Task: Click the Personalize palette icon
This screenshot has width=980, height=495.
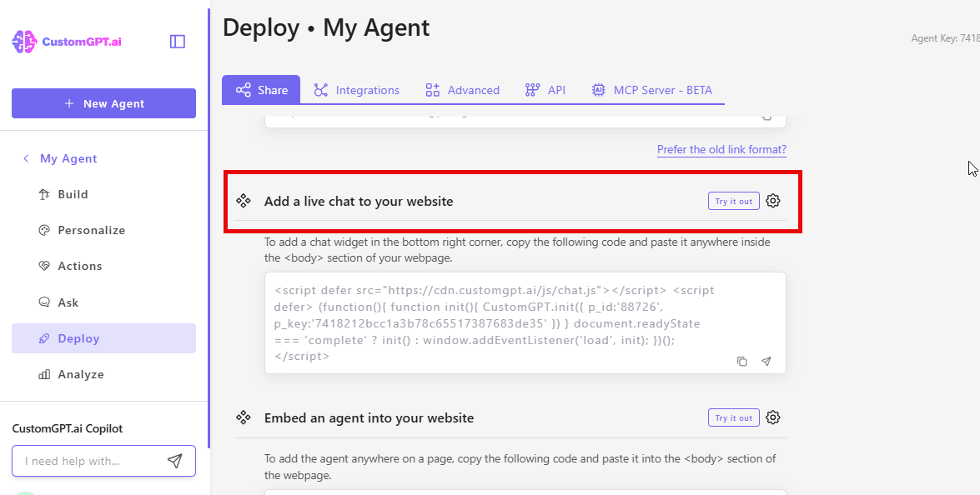Action: (x=43, y=230)
